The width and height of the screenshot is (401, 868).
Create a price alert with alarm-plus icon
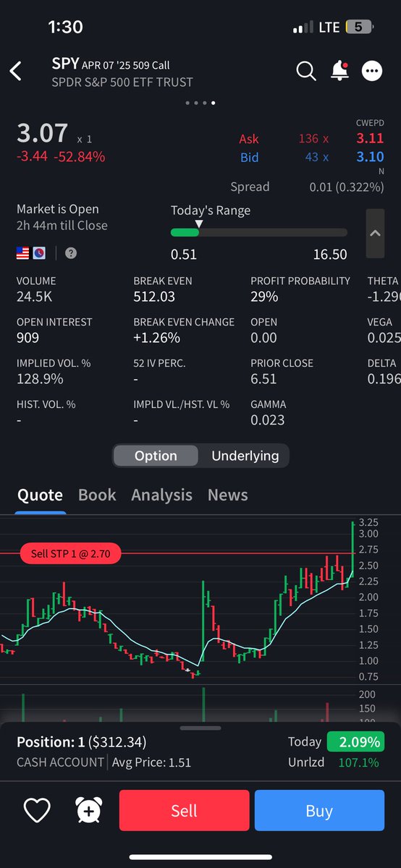click(x=88, y=811)
